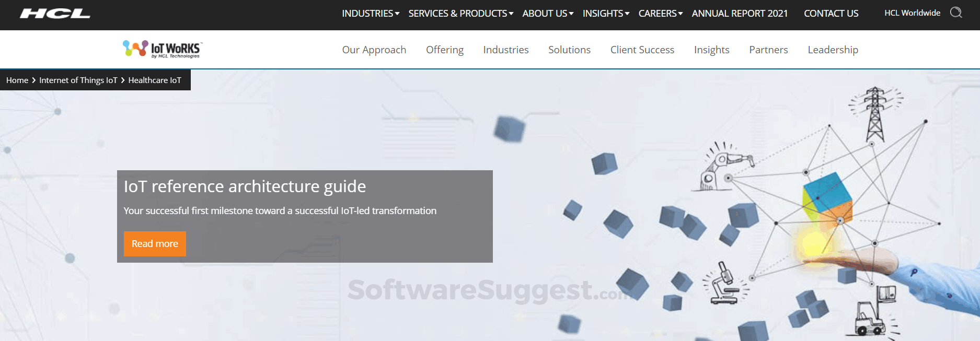Go to Client Success section
The height and width of the screenshot is (341, 980).
click(642, 50)
